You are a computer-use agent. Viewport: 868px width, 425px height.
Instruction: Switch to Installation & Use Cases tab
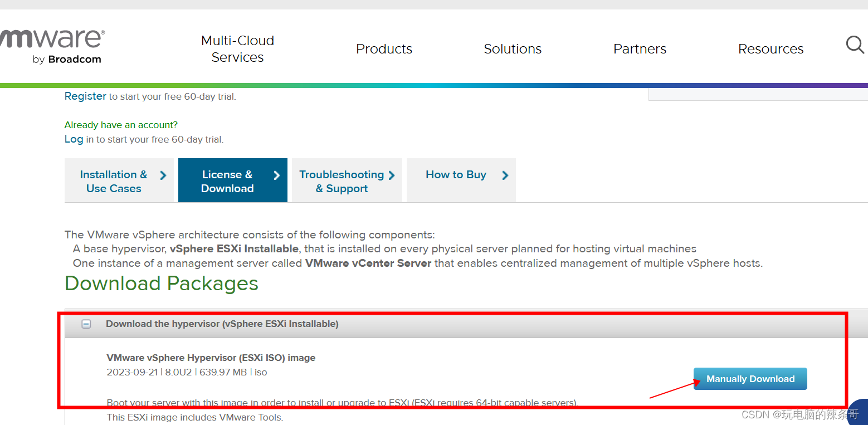(119, 180)
